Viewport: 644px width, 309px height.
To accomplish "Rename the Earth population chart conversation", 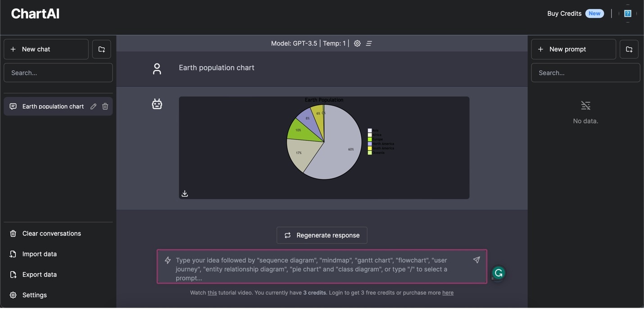I will pyautogui.click(x=93, y=106).
